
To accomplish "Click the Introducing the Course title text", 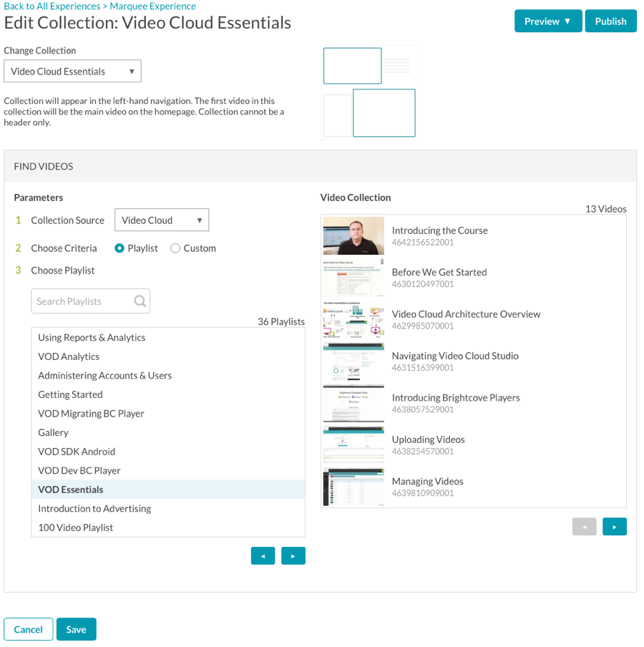I will tap(440, 230).
